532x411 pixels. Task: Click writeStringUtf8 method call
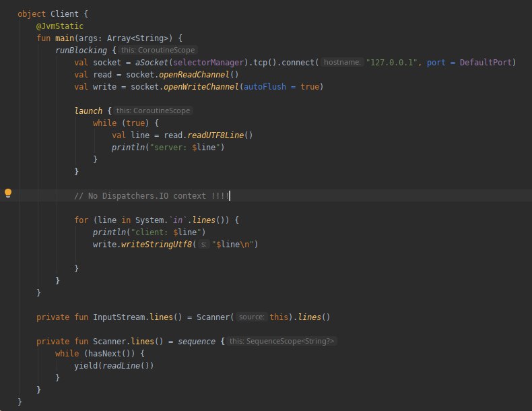click(x=156, y=245)
